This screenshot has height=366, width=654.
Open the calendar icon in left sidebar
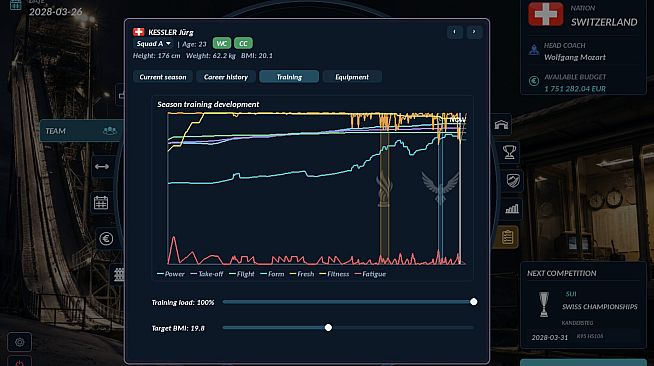101,203
